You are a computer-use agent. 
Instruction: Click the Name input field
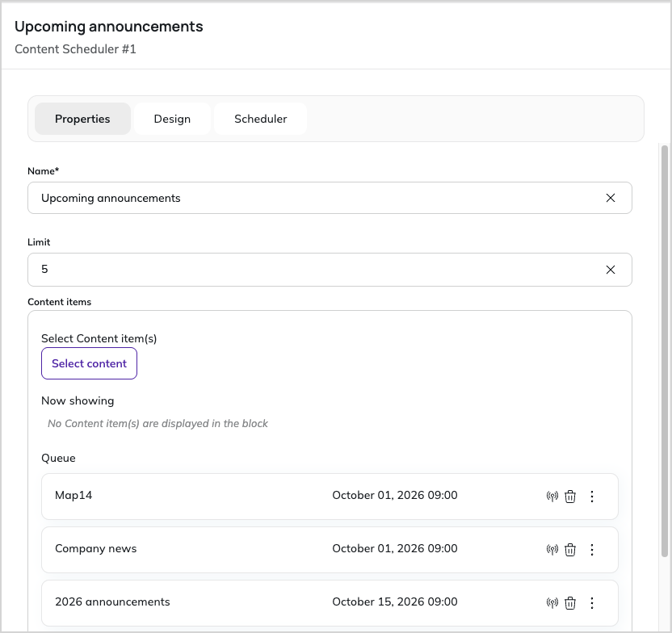coord(330,198)
